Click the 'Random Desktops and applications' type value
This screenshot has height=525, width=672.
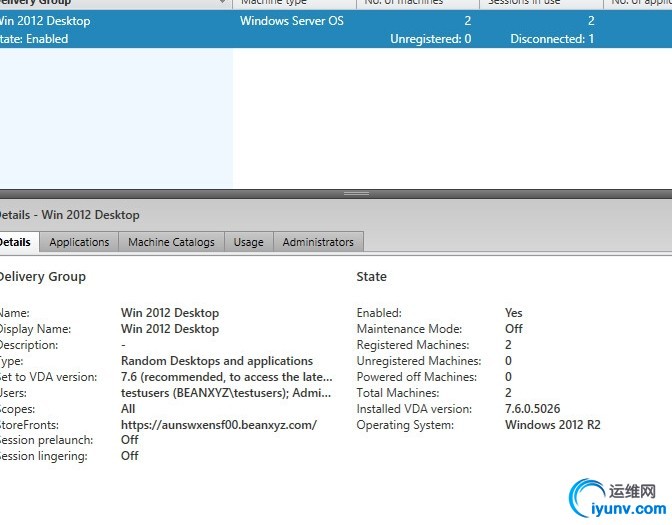(217, 361)
